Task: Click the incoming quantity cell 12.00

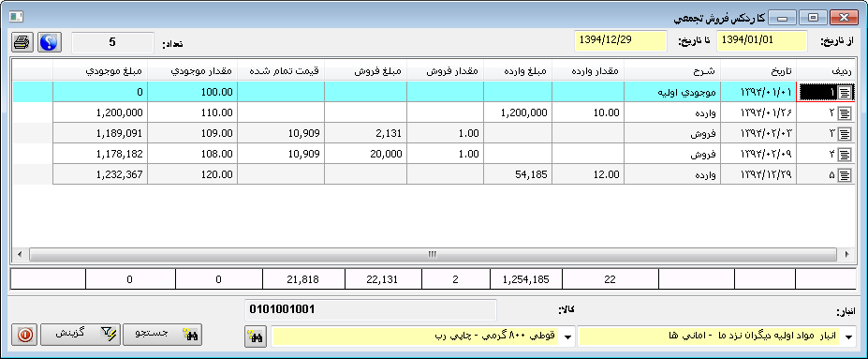Action: click(588, 175)
